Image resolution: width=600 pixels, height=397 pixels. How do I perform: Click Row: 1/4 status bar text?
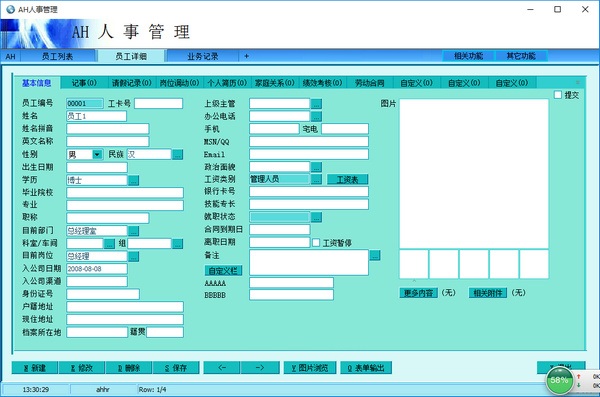(x=152, y=390)
